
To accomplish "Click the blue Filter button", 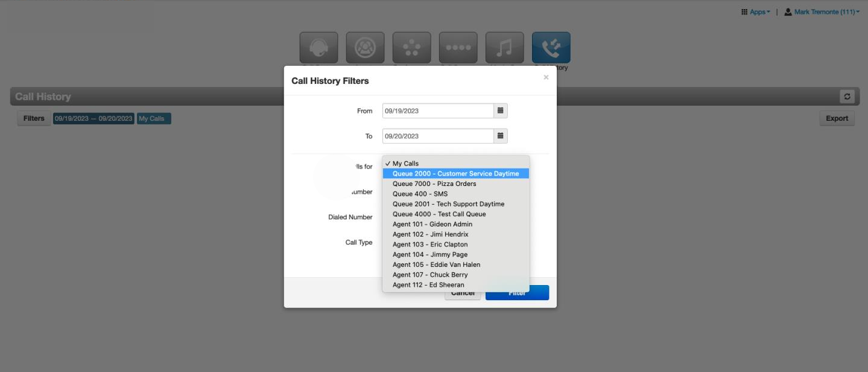I will (517, 293).
